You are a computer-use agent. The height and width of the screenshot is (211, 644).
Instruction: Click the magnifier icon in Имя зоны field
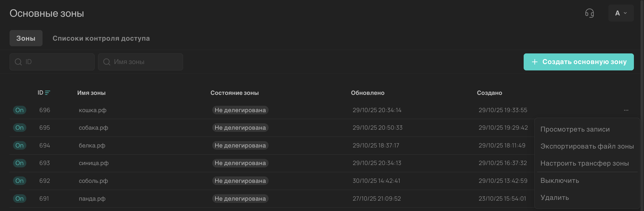(107, 62)
